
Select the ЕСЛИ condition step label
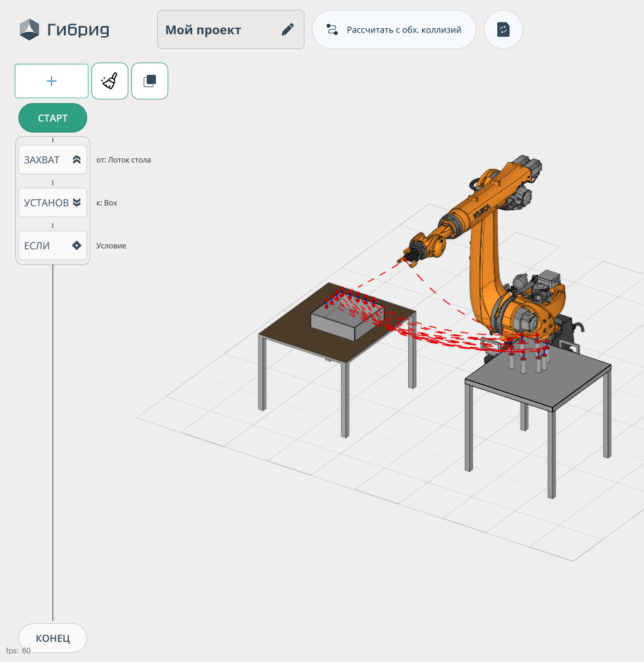(x=37, y=245)
